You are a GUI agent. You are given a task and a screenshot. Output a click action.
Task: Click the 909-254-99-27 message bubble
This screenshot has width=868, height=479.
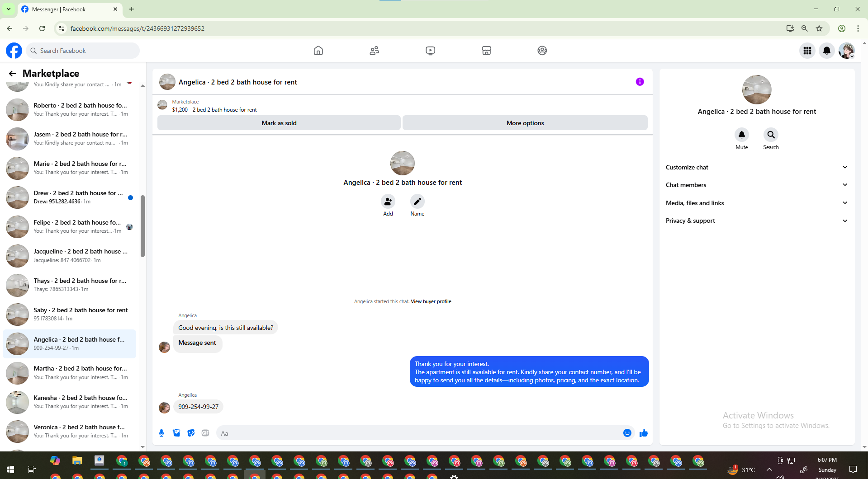pyautogui.click(x=199, y=407)
